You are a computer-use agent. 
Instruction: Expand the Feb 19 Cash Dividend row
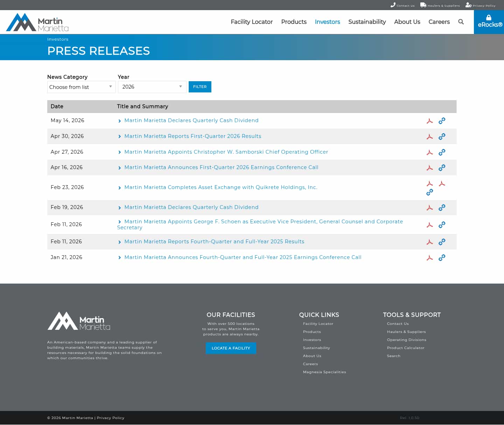click(120, 208)
